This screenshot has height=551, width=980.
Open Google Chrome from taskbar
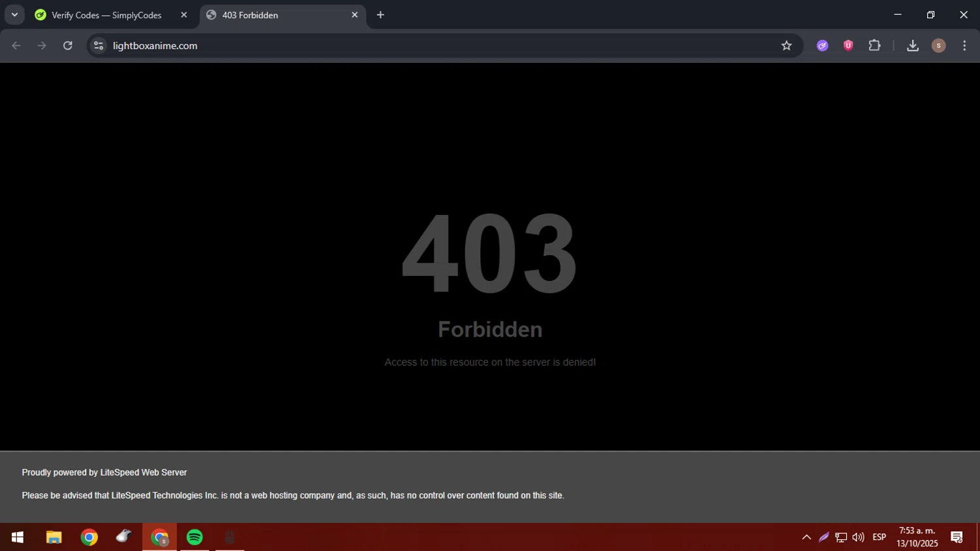coord(89,537)
